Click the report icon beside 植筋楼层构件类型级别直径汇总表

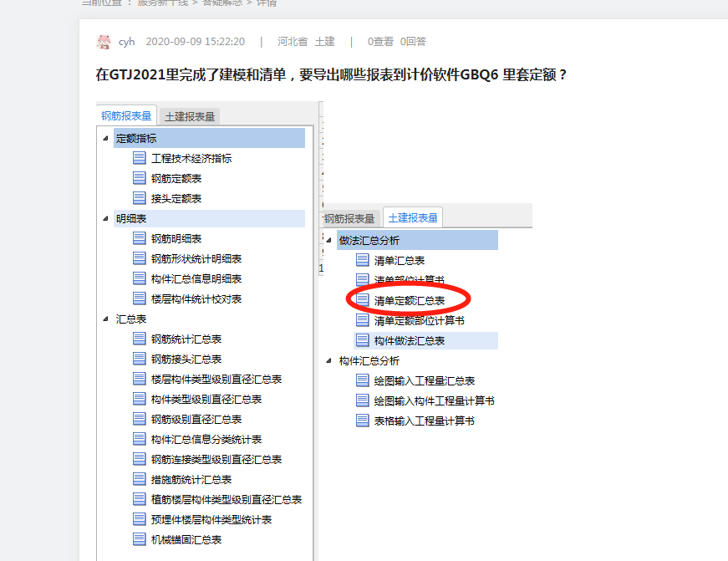(x=140, y=499)
